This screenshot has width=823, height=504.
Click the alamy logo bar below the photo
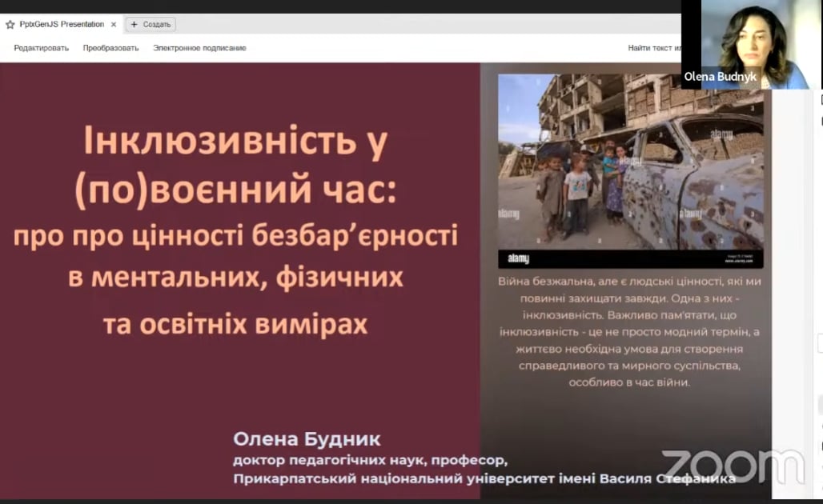(x=630, y=259)
